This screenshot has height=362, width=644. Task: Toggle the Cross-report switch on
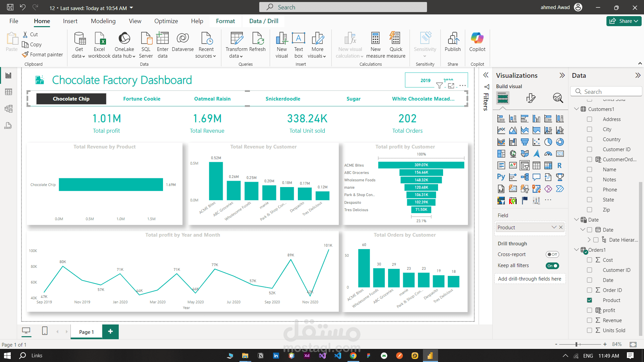(x=552, y=254)
